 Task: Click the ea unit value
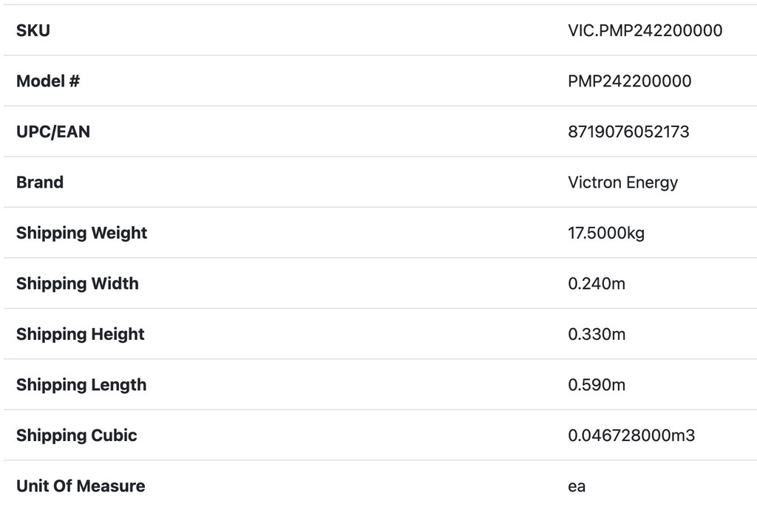(x=577, y=486)
